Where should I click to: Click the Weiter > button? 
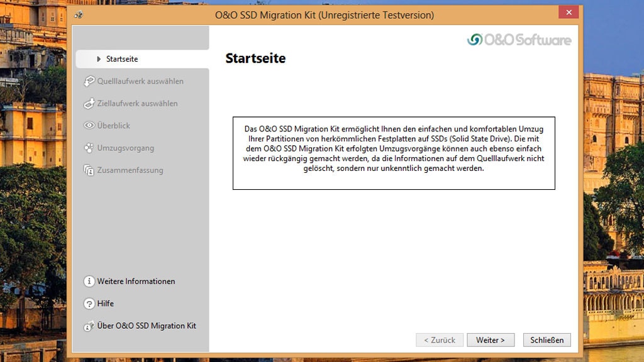tap(491, 340)
